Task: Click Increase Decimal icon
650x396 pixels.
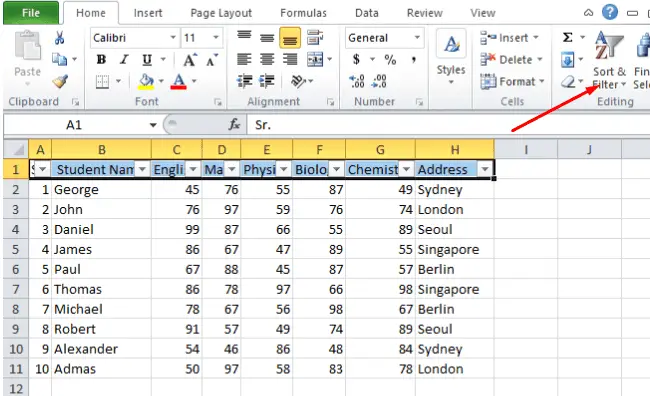Action: (357, 81)
